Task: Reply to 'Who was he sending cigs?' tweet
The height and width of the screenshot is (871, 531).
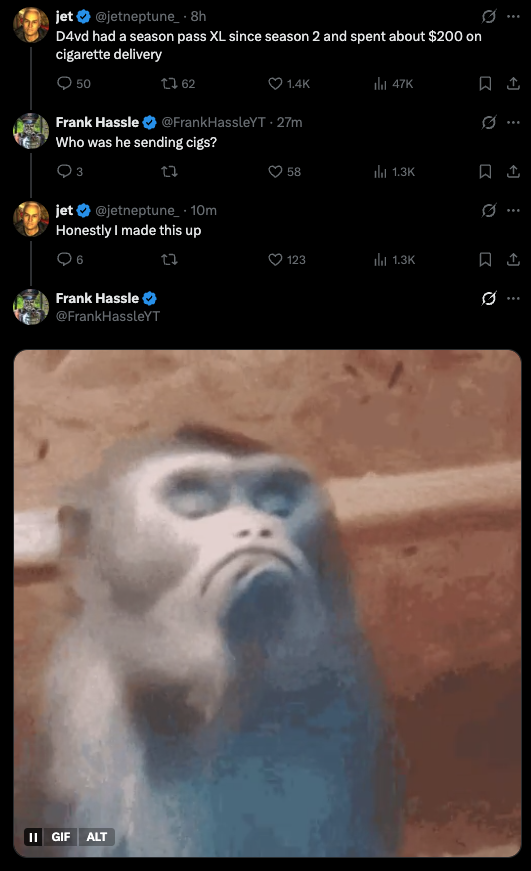Action: pyautogui.click(x=64, y=171)
